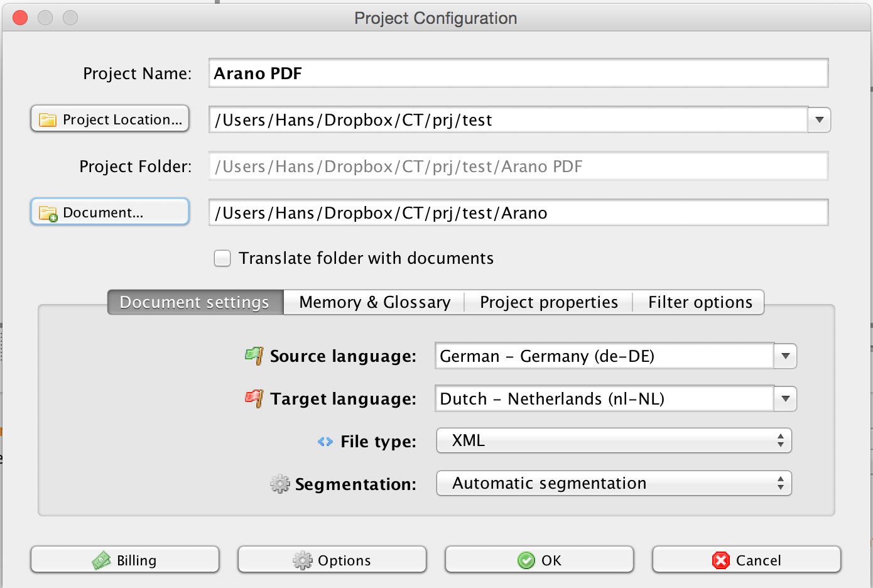873x588 pixels.
Task: Switch to the Memory & Glossary tab
Action: pos(374,302)
